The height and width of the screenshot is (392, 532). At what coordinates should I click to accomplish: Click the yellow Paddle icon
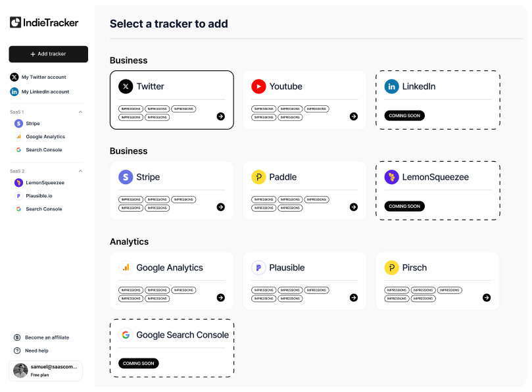(x=259, y=176)
